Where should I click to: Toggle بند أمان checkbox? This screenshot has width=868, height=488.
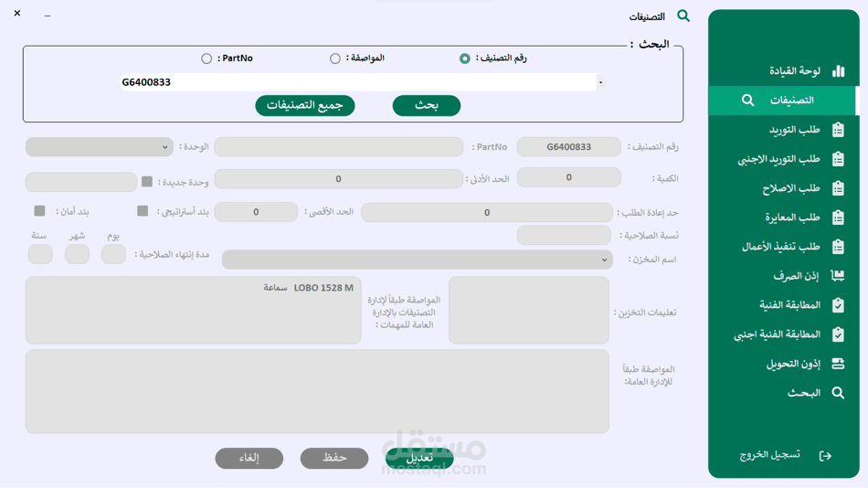coord(39,211)
